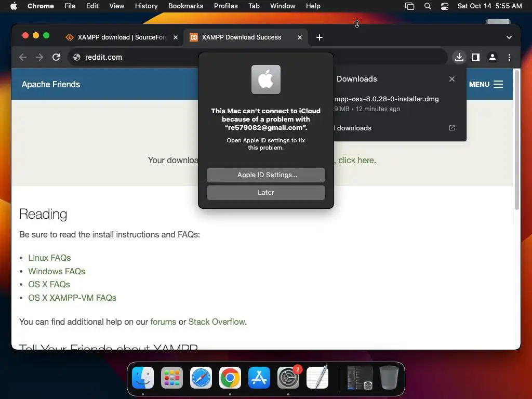Click the Apache Friends header title
This screenshot has width=532, height=399.
[x=51, y=84]
